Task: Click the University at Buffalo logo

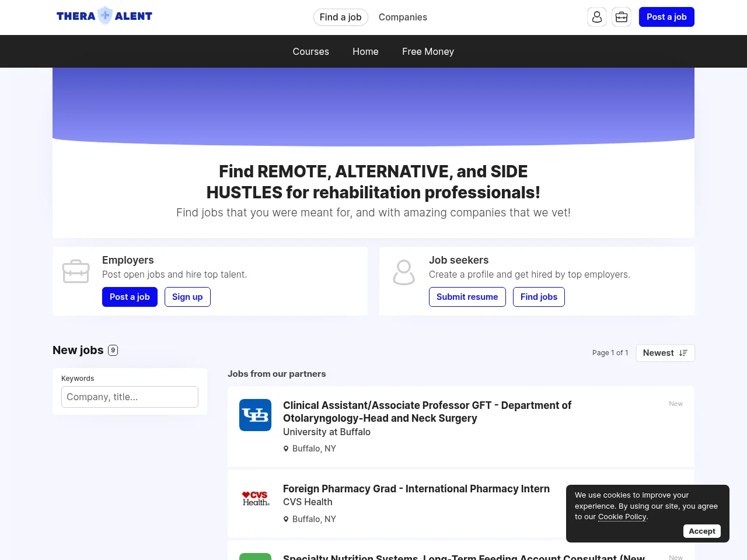Action: [x=255, y=415]
